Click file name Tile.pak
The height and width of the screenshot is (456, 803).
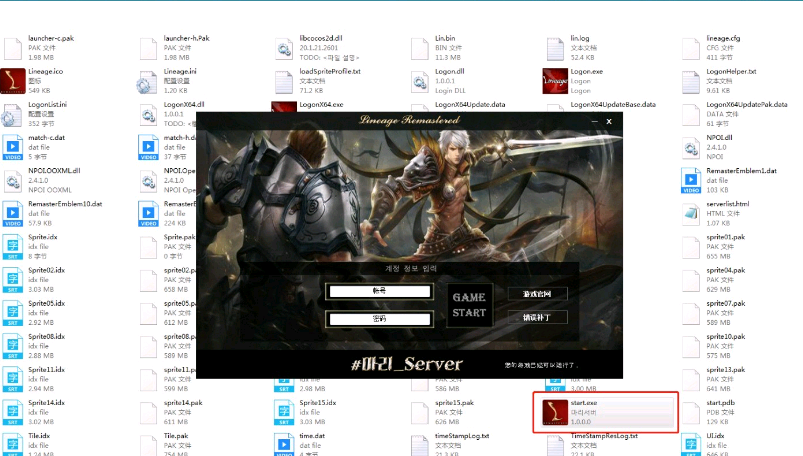[176, 436]
